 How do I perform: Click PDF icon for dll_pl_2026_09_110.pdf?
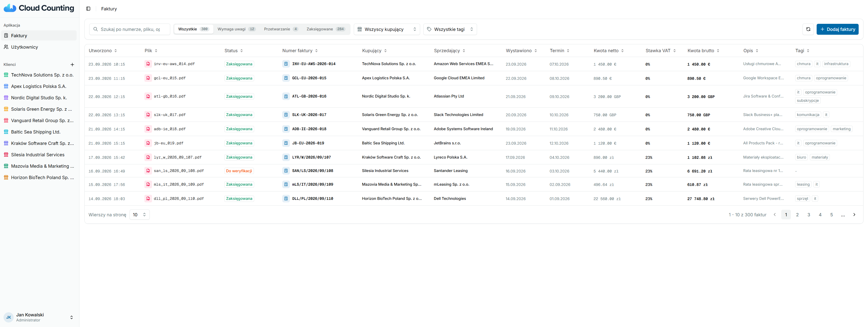pyautogui.click(x=148, y=199)
